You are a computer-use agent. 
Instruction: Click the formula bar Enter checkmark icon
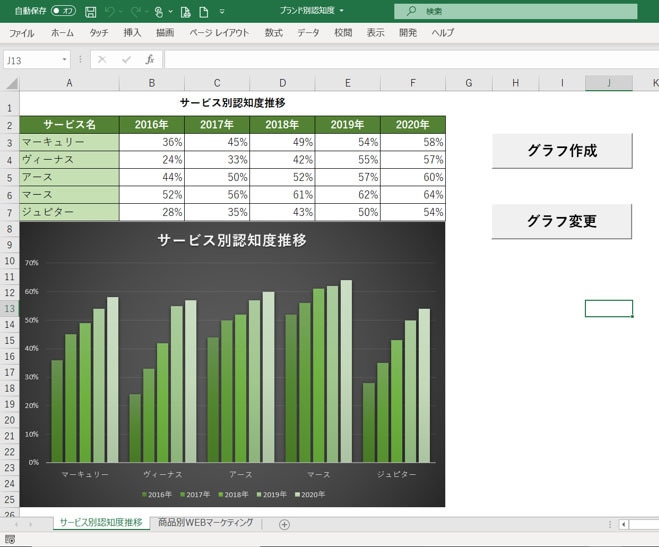point(126,60)
